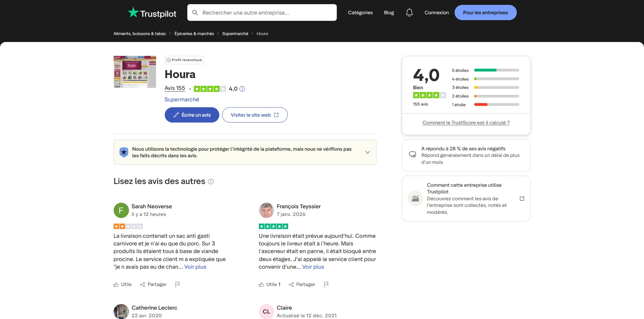The height and width of the screenshot is (319, 644).
Task: Go to the Blog page
Action: pos(389,12)
